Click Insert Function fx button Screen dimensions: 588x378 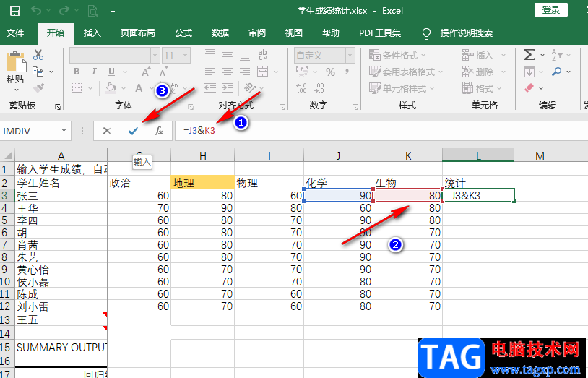[x=159, y=131]
